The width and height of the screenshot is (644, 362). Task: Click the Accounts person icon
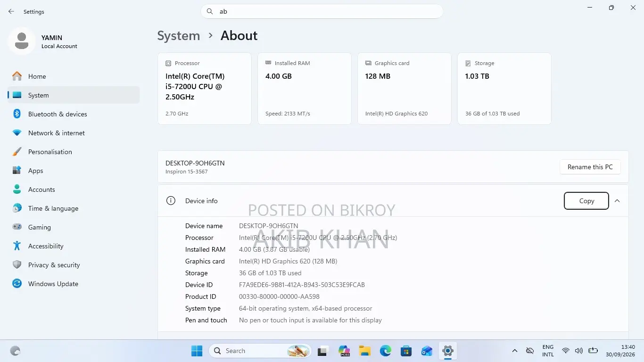[17, 189]
